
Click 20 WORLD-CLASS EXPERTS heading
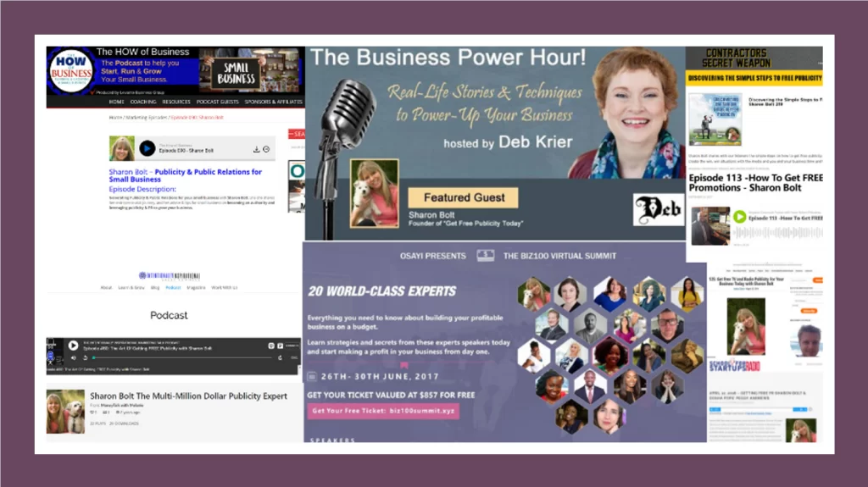(382, 291)
